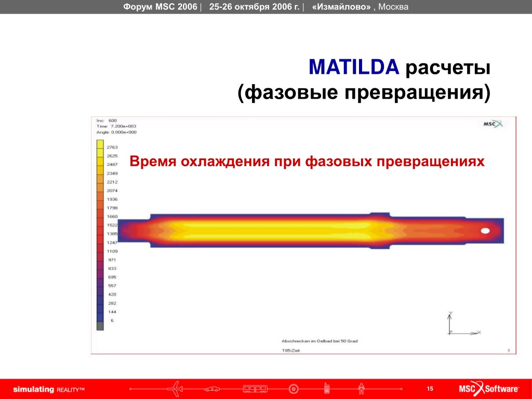The width and height of the screenshot is (532, 399).
Task: Click the mobile phone icon in footer
Action: (x=327, y=389)
